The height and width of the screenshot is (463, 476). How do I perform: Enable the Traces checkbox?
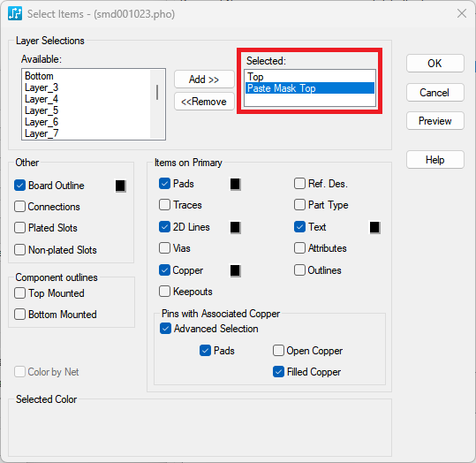[164, 205]
